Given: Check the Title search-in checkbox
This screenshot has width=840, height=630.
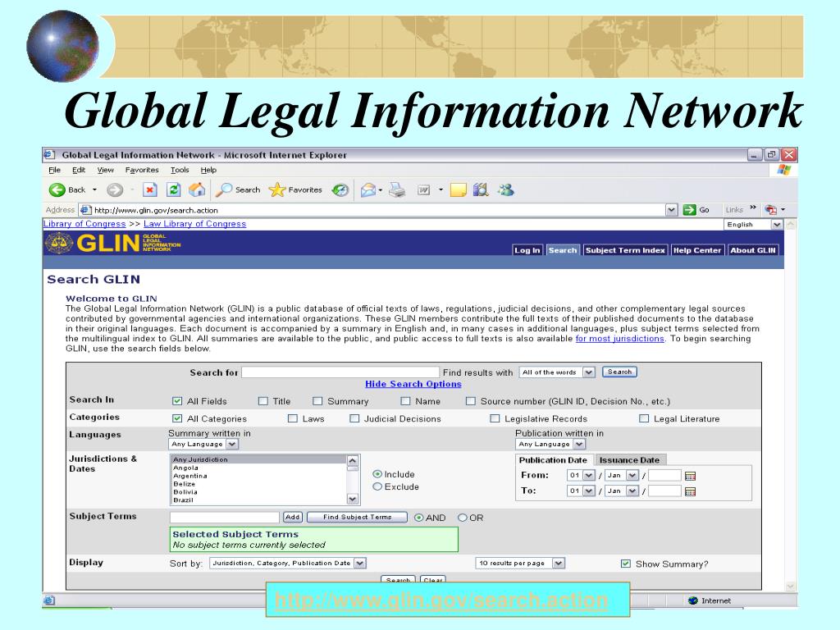Looking at the screenshot, I should click(263, 400).
